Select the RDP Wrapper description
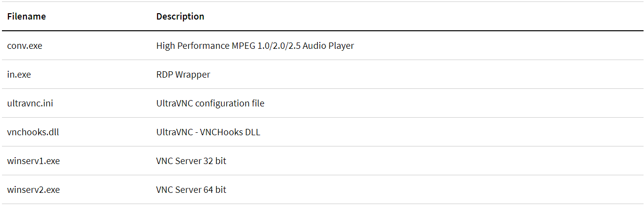 (183, 75)
